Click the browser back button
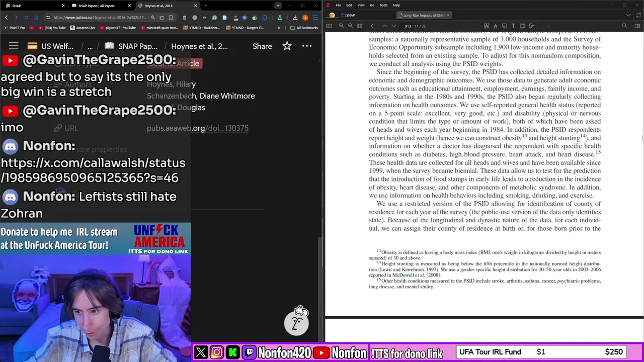The width and height of the screenshot is (644, 362). point(6,18)
